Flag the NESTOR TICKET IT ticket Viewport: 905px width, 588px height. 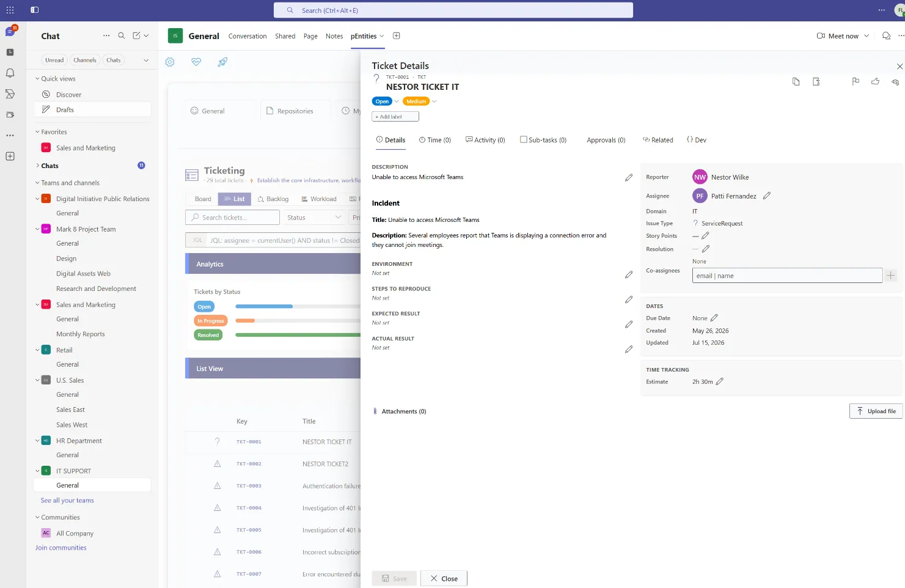pos(856,81)
